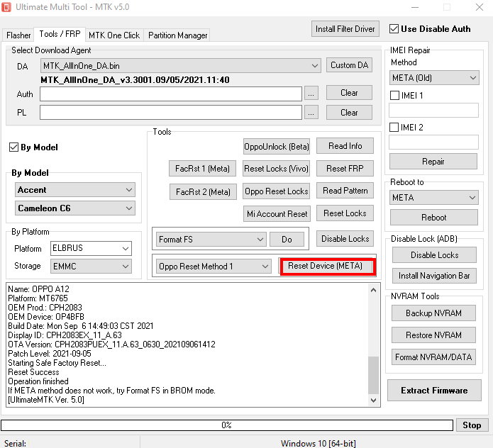Click Reset Device (META) button
Viewport: 493px width, 448px height.
(326, 266)
